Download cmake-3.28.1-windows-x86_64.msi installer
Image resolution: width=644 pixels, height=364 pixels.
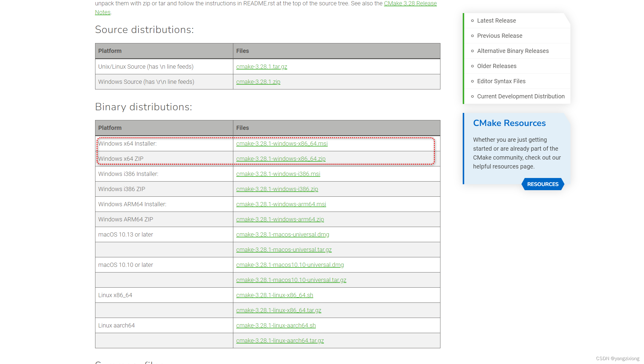282,144
